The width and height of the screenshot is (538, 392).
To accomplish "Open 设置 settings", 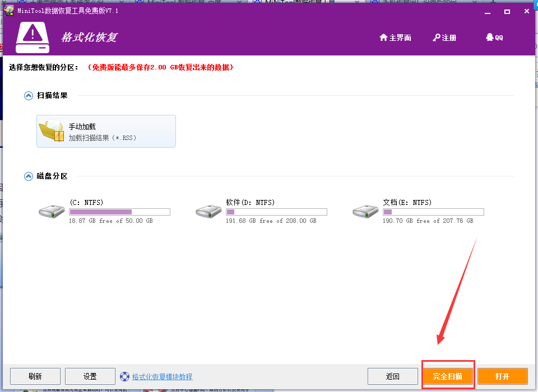I will [90, 376].
